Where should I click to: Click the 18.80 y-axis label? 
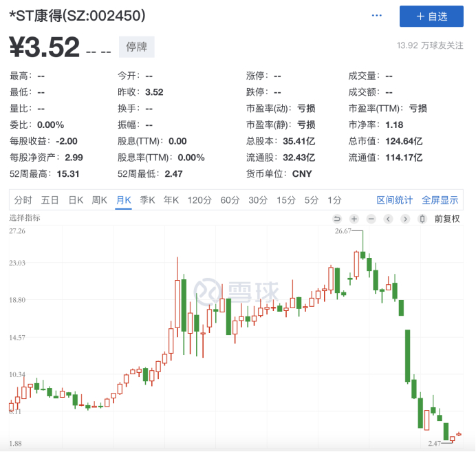[x=17, y=300]
